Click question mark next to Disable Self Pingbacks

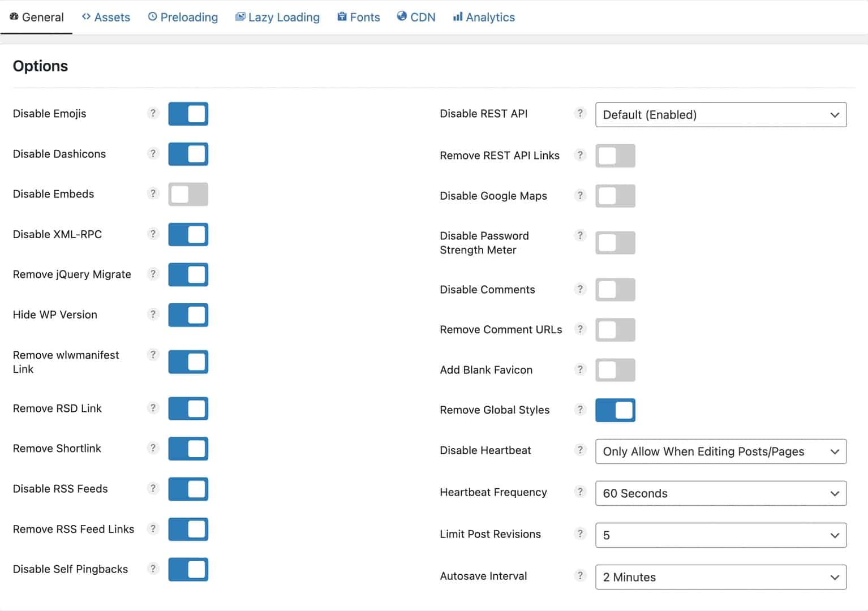tap(153, 569)
